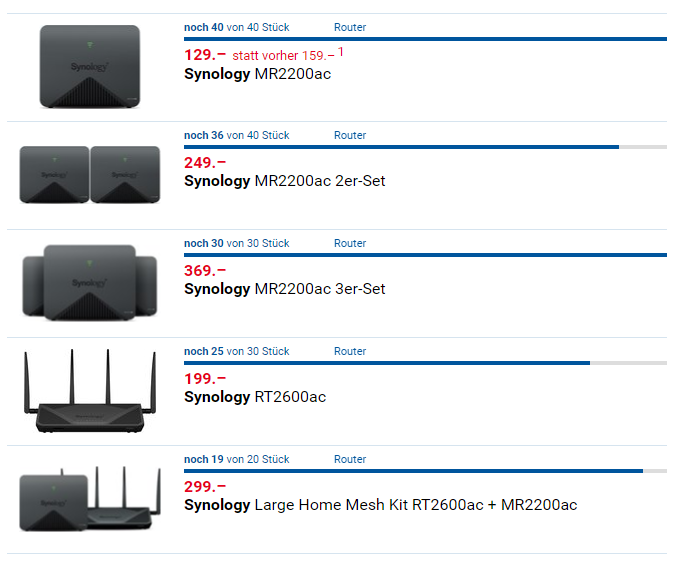The image size is (696, 563).
Task: Click the Router category of the 199.– offer
Action: [350, 351]
